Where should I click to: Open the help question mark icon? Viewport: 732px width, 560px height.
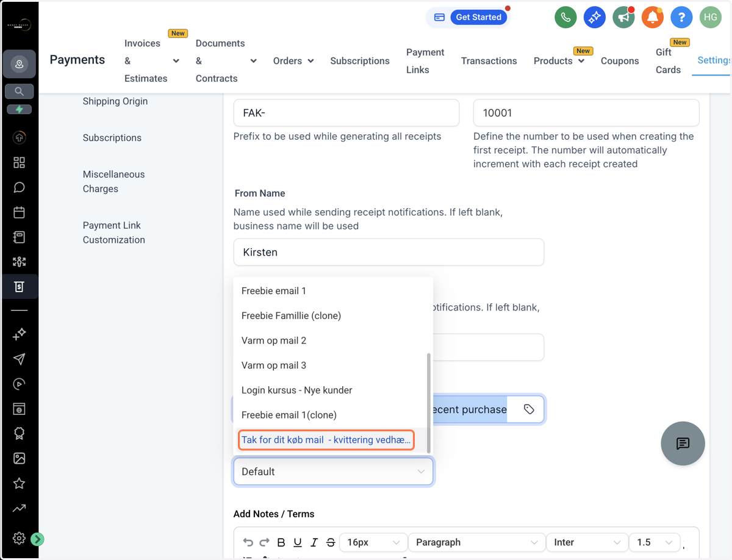coord(681,17)
